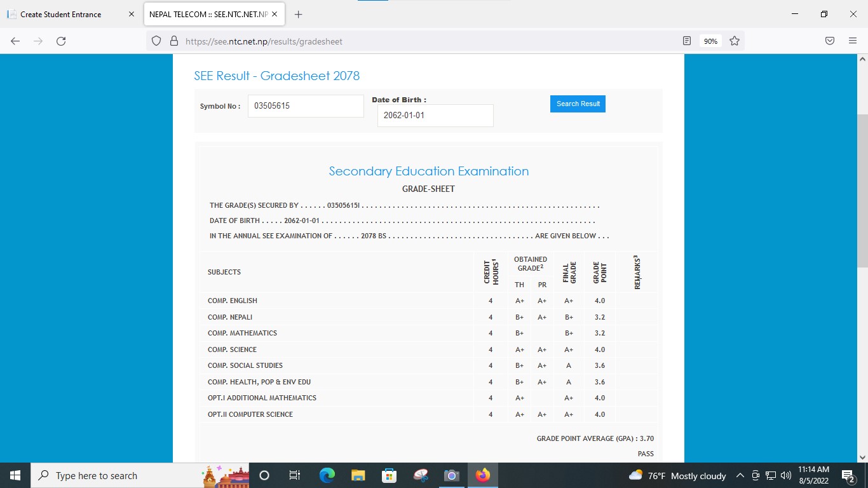The width and height of the screenshot is (868, 488).
Task: Open the Firefox application menu
Action: [853, 41]
